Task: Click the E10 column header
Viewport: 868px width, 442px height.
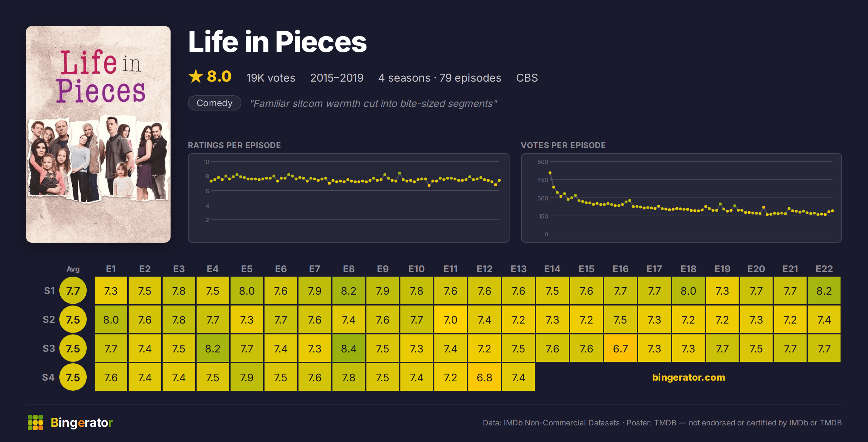Action: pos(417,269)
